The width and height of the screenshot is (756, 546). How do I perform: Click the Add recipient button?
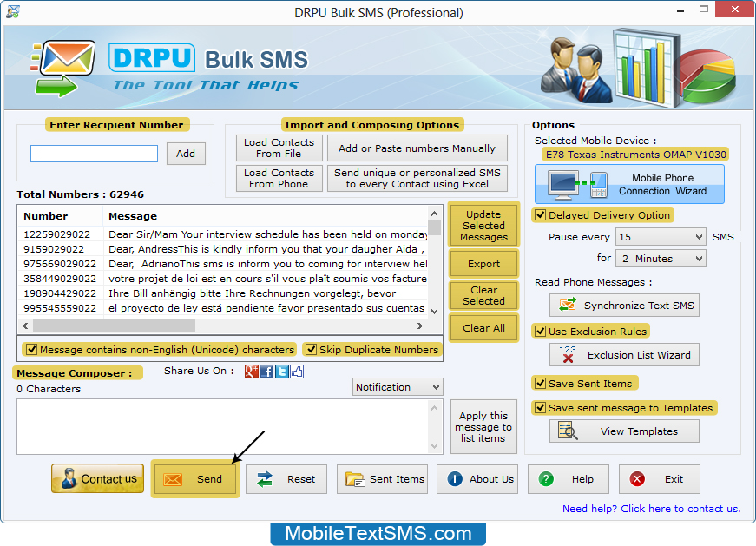(x=186, y=154)
